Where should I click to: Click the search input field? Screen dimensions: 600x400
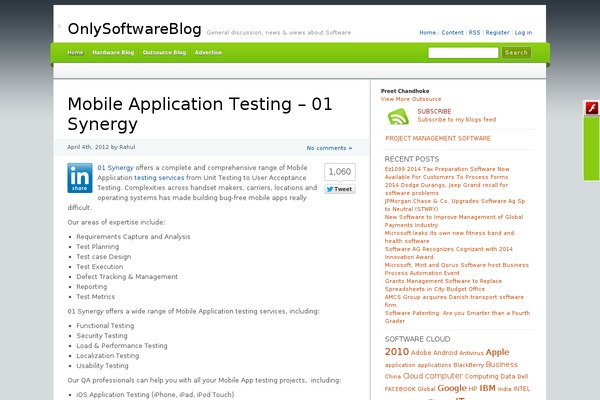pos(463,53)
